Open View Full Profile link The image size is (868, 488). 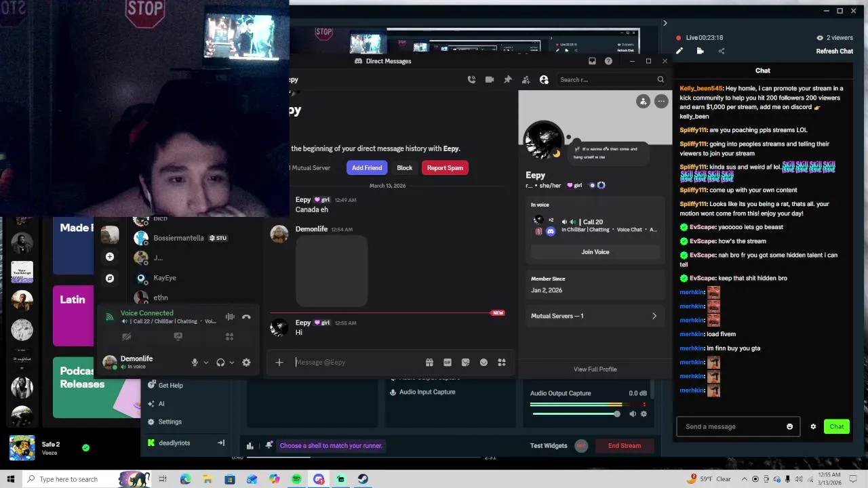pyautogui.click(x=595, y=369)
